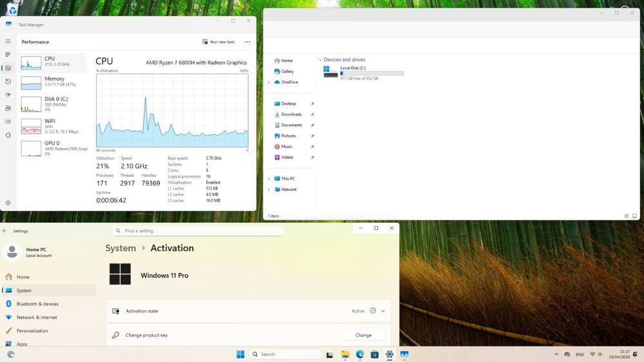Select This PC in File Explorer sidebar
This screenshot has width=644, height=362.
click(x=284, y=178)
